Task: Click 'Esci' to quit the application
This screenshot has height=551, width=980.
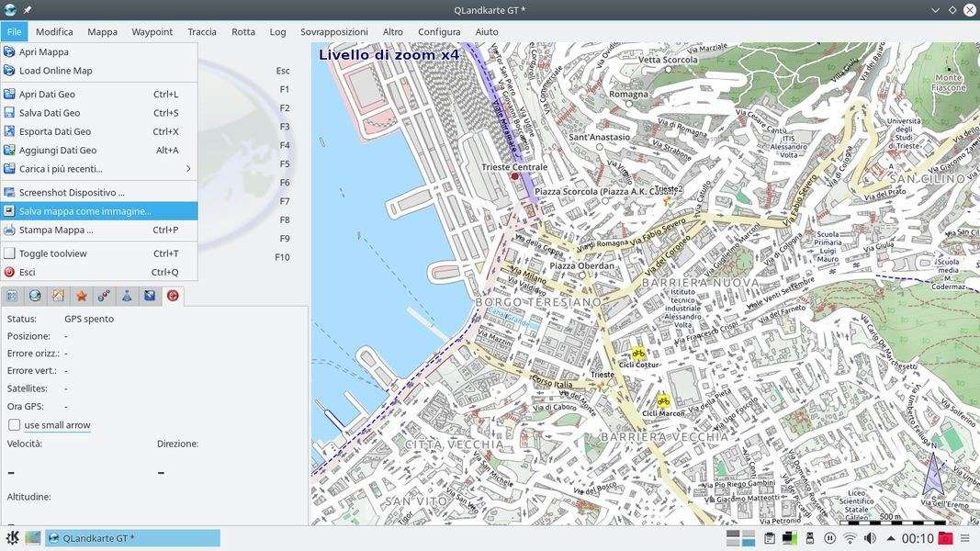Action: click(x=27, y=272)
